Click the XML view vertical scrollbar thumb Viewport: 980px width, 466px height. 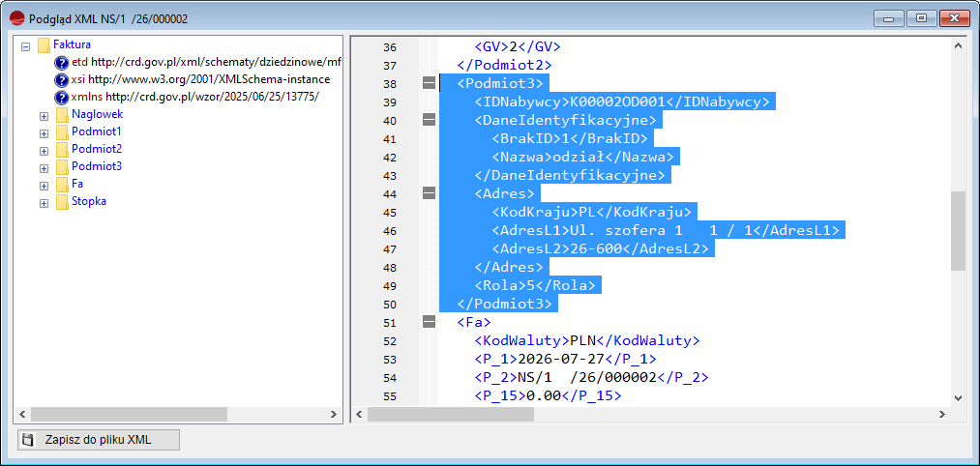coord(958,231)
